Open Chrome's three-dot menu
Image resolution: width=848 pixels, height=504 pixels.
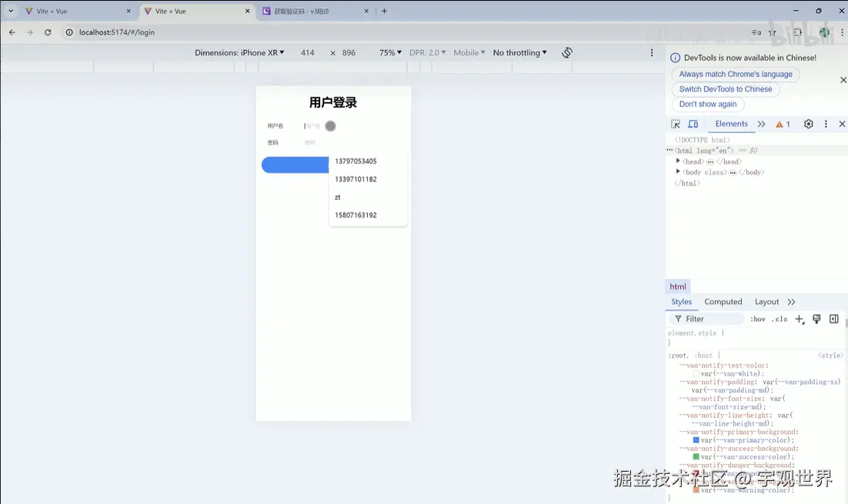(842, 32)
